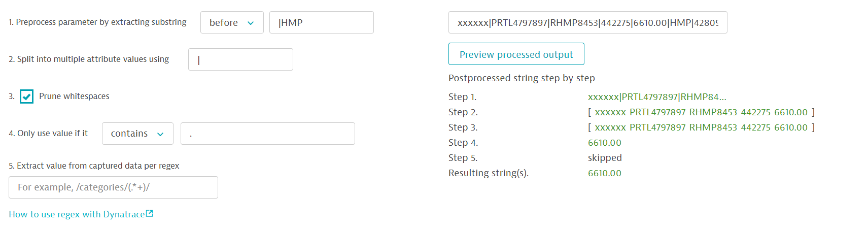This screenshot has width=868, height=228.
Task: Focus the "Only use value if it" text field
Action: 267,134
